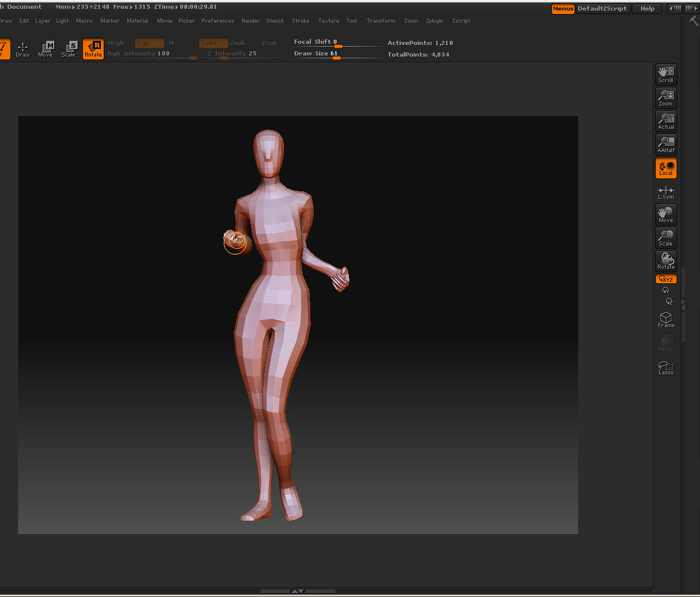Toggle Local transformations mode
Screen dimensions: 700x597
[x=666, y=168]
